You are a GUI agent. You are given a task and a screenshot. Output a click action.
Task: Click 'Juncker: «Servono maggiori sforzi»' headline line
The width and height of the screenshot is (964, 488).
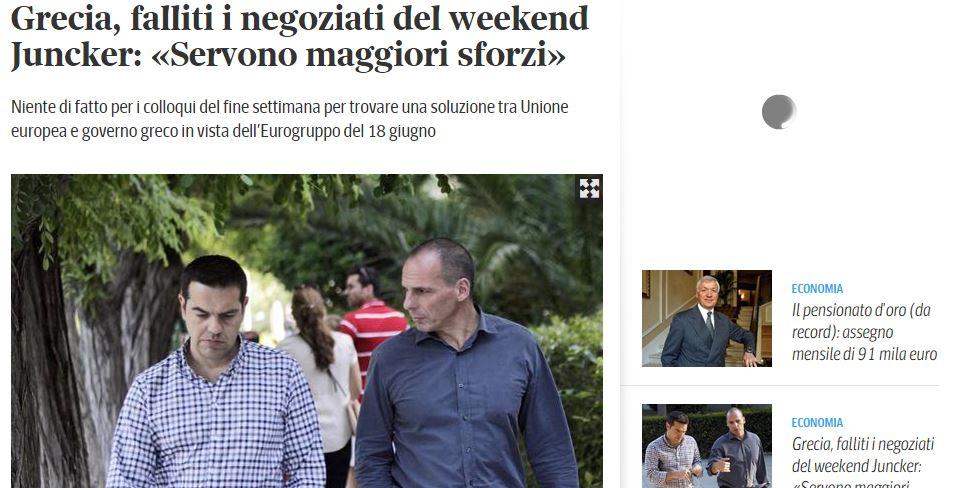click(288, 55)
